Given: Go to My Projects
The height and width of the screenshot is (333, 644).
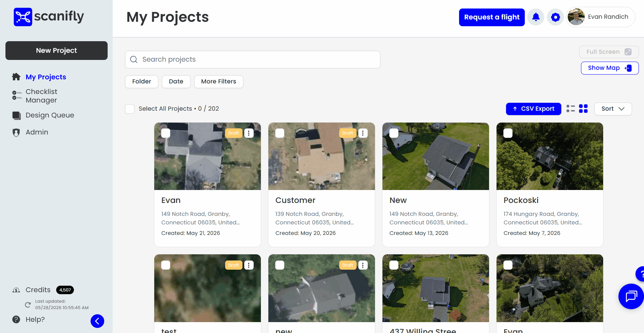Looking at the screenshot, I should point(46,77).
